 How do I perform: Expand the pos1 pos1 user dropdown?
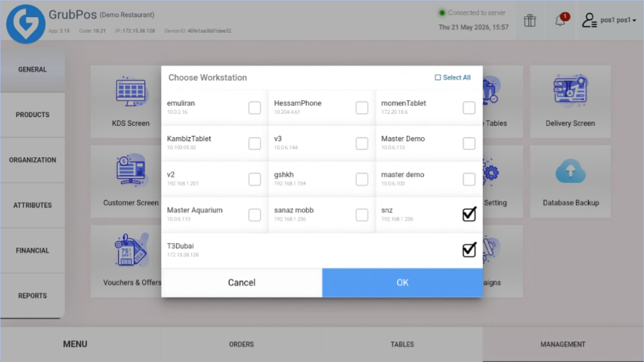[x=618, y=20]
